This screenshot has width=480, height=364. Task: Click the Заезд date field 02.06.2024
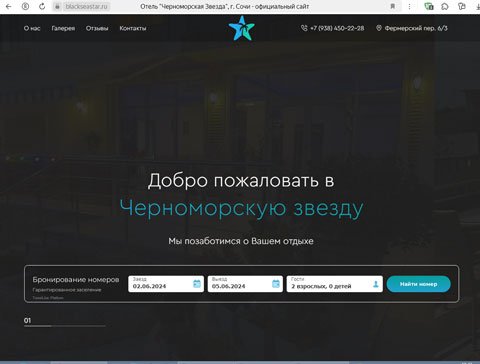point(166,284)
